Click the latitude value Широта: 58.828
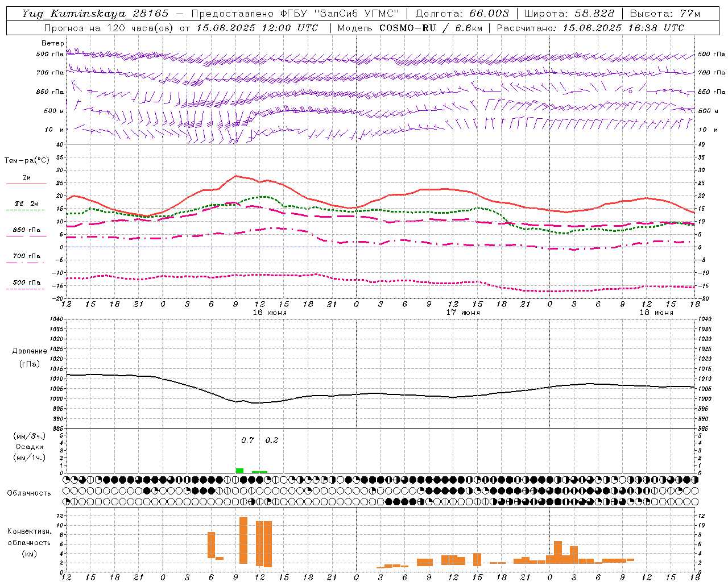Image resolution: width=728 pixels, height=582 pixels. [x=569, y=14]
